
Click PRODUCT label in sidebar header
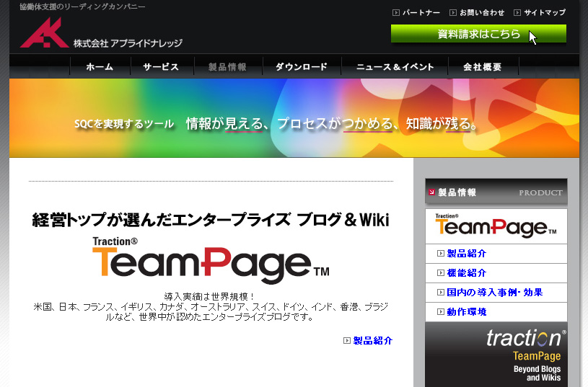[541, 192]
